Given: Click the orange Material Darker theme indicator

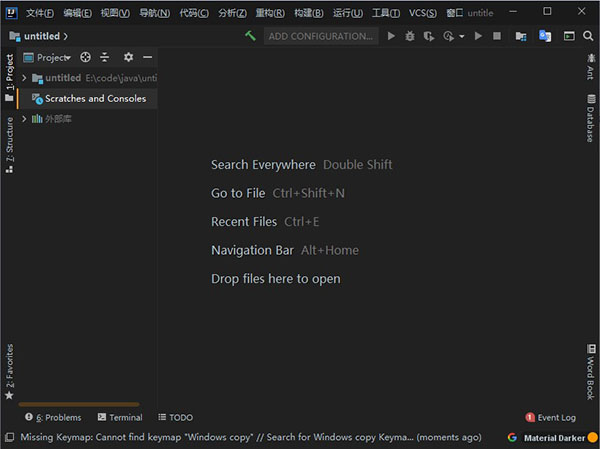Looking at the screenshot, I should tap(592, 437).
